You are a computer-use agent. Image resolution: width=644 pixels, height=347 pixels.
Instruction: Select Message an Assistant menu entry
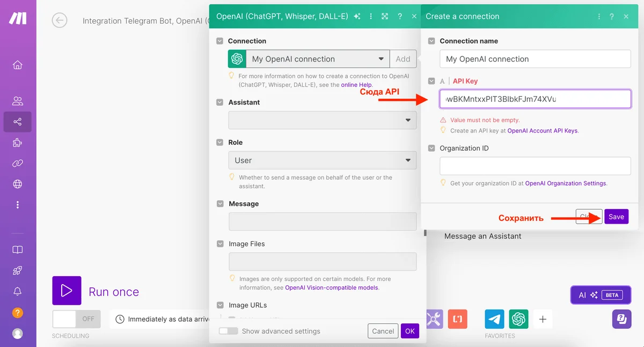coord(482,236)
